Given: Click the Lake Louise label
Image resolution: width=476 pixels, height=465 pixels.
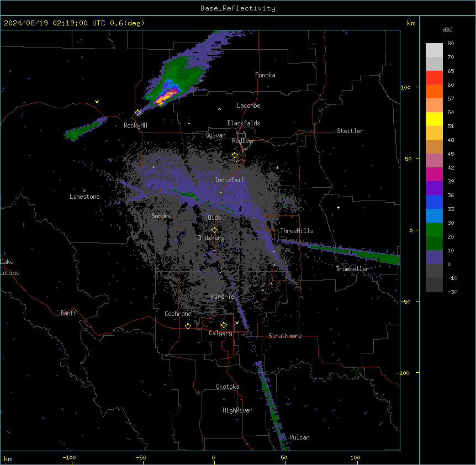Looking at the screenshot, I should (10, 267).
